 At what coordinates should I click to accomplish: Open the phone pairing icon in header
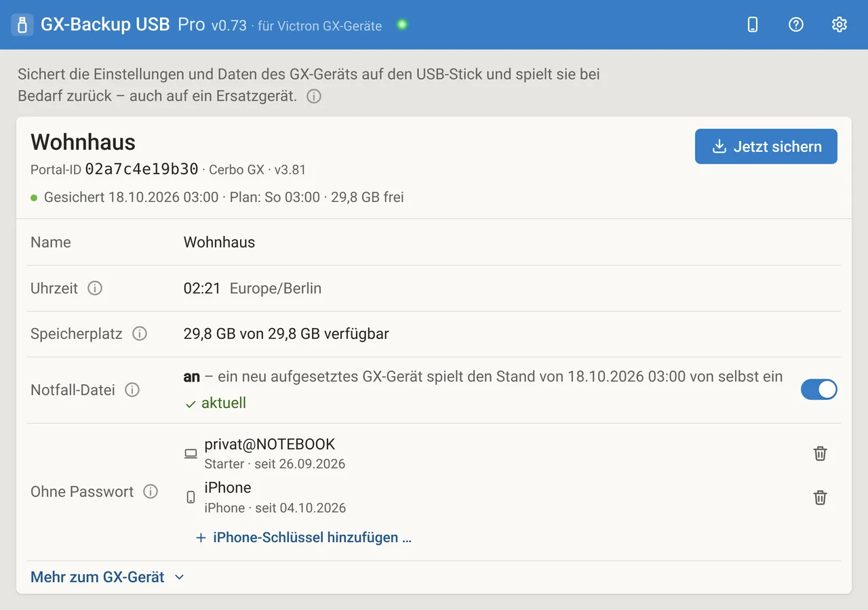point(753,24)
